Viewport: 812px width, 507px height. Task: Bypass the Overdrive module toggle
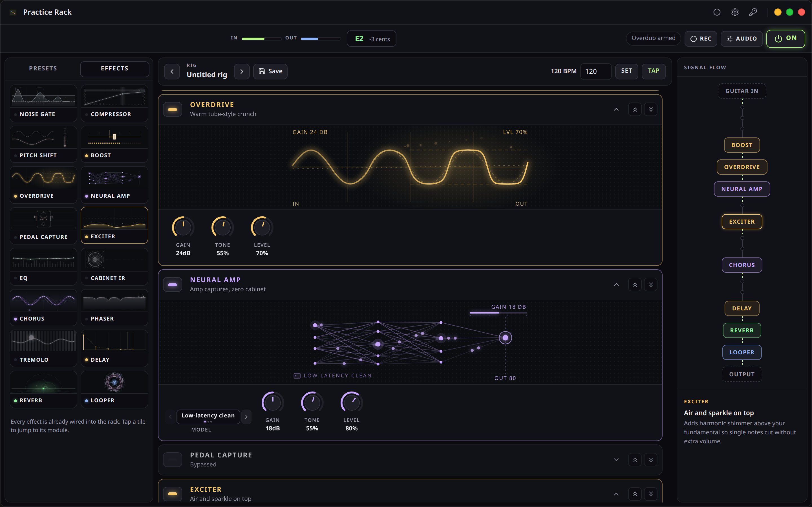pos(173,110)
